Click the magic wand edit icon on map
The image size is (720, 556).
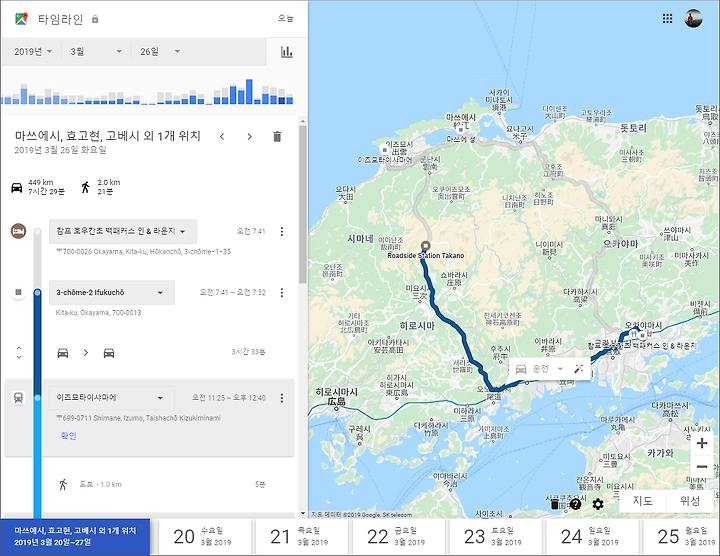coord(579,369)
